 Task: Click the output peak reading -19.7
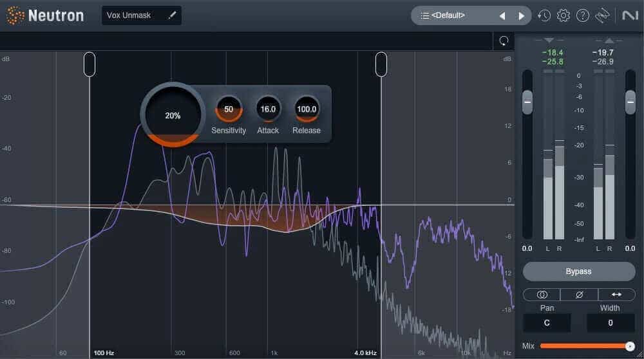click(603, 53)
